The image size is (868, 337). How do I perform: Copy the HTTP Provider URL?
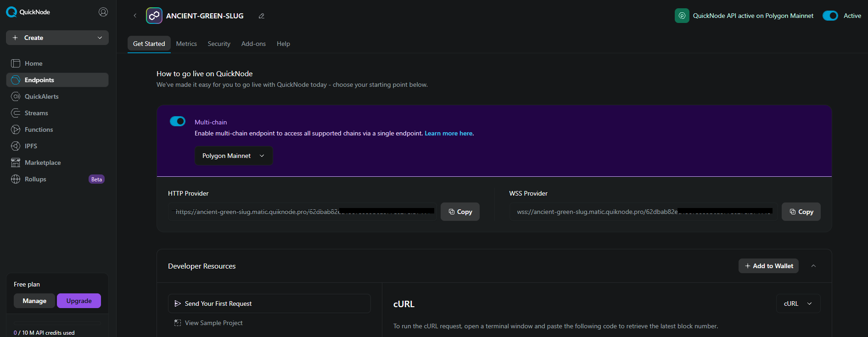click(460, 212)
